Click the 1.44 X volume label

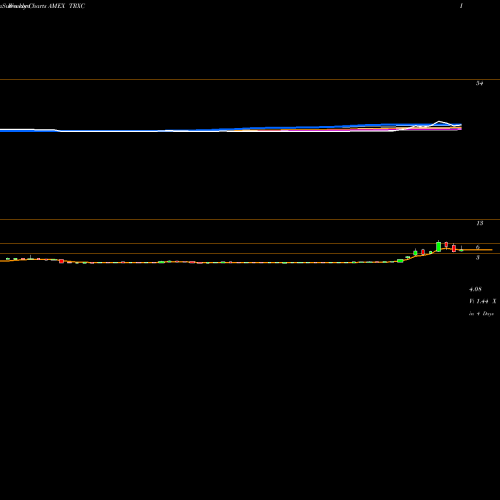tap(483, 301)
